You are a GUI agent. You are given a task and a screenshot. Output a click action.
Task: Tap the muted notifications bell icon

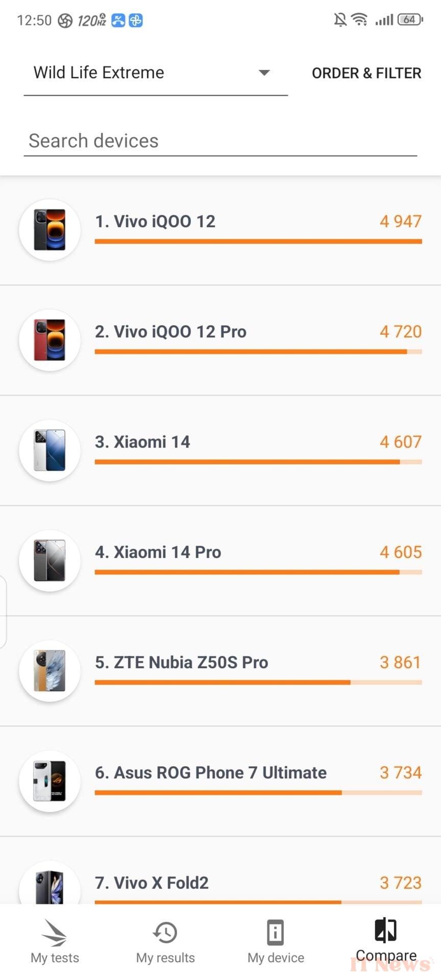340,20
